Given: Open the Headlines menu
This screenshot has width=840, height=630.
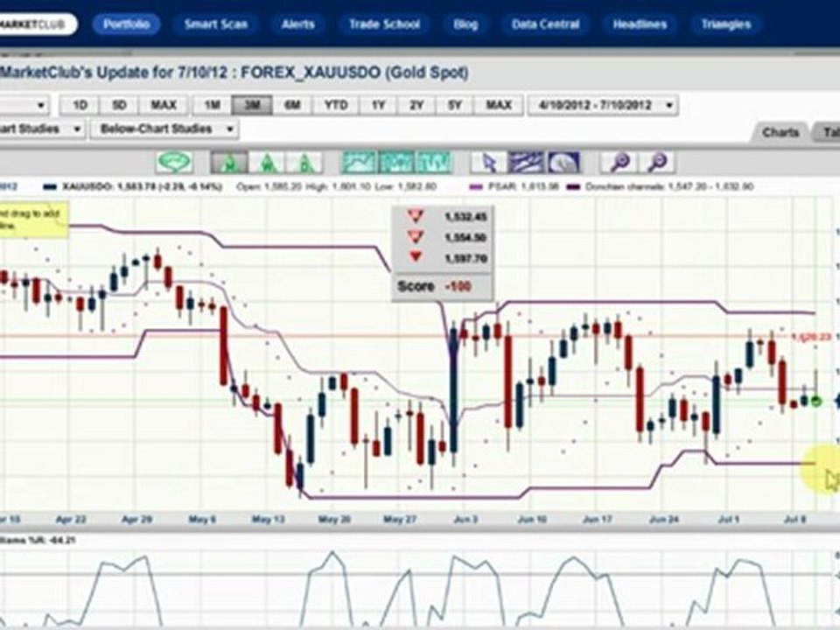Looking at the screenshot, I should pos(640,24).
